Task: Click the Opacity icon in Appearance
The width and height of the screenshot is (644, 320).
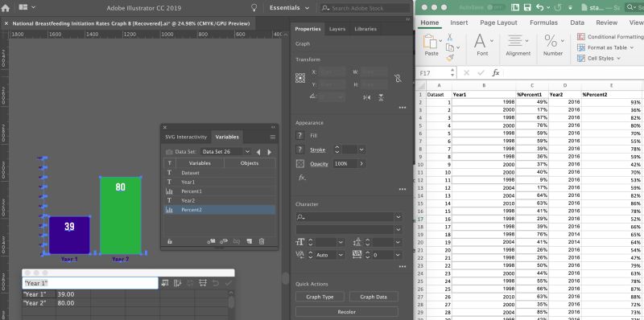Action: (x=300, y=164)
